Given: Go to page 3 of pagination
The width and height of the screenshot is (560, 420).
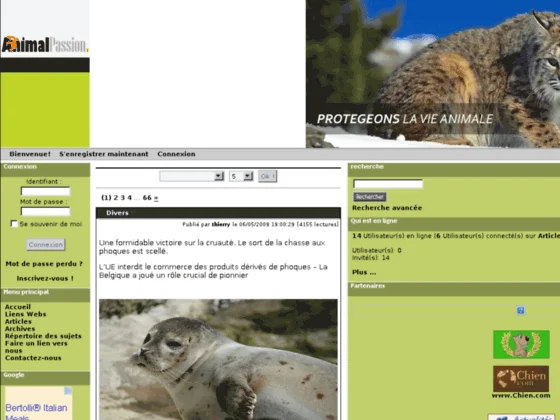Looking at the screenshot, I should (122, 198).
